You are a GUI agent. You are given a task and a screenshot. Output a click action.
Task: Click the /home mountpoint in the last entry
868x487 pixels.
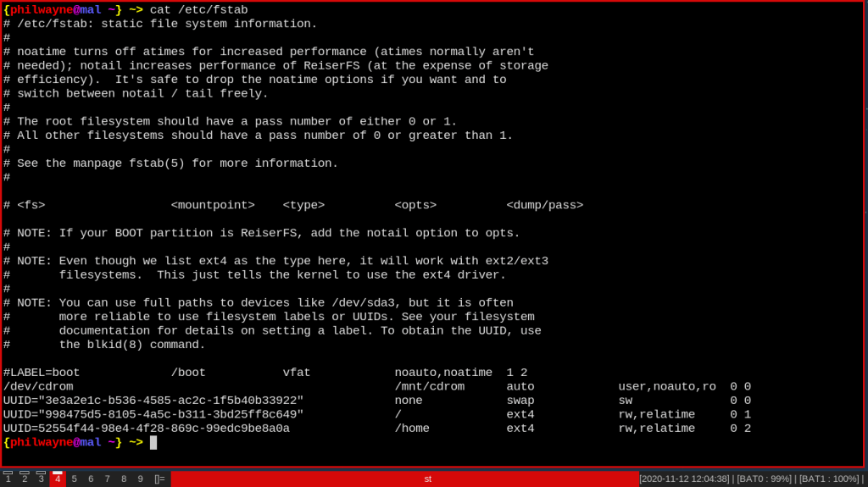[412, 429]
